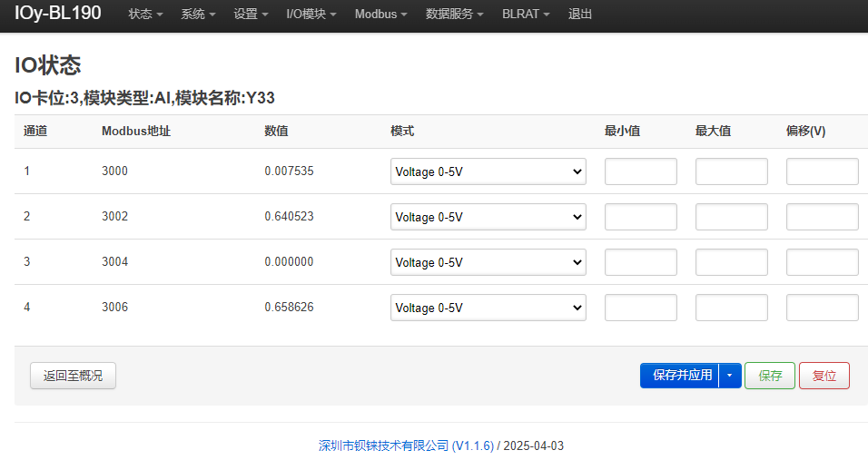Expand channel 1 mode dropdown
868x460 pixels.
pyautogui.click(x=488, y=171)
